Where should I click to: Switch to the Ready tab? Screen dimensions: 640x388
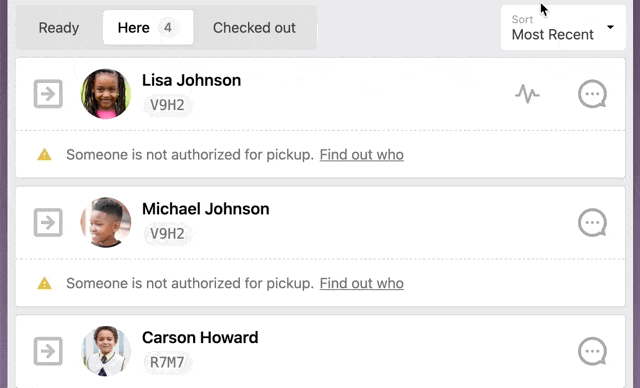tap(59, 28)
